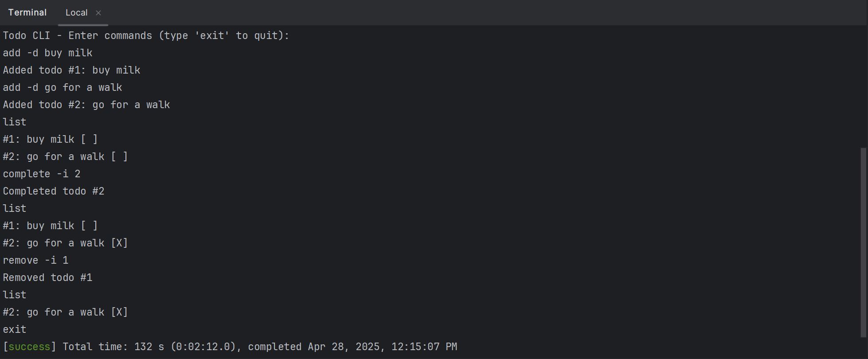Click the Terminal panel title

[27, 12]
